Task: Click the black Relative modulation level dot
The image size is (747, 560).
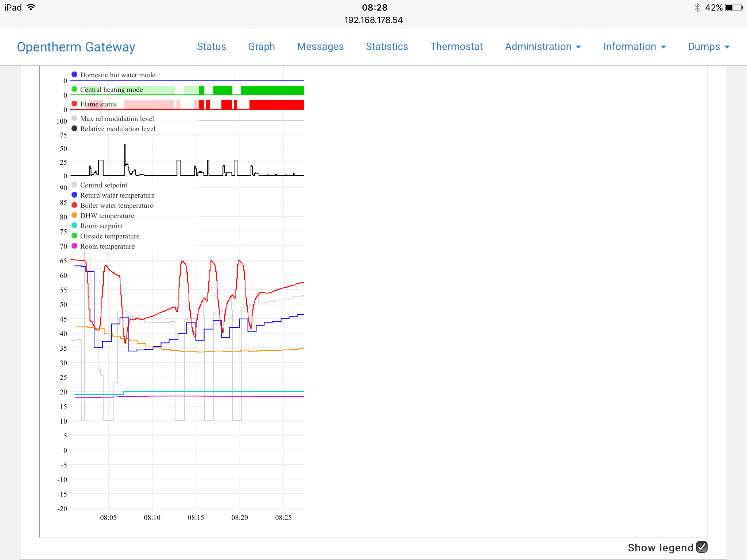Action: point(74,128)
